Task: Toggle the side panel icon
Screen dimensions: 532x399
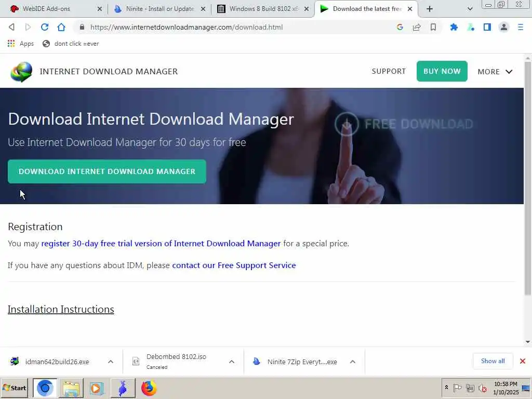Action: (x=487, y=27)
